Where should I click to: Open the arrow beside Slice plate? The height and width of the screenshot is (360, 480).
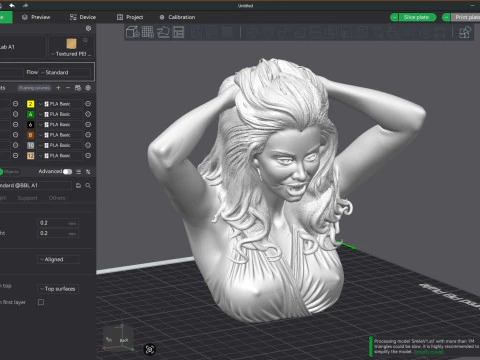394,17
